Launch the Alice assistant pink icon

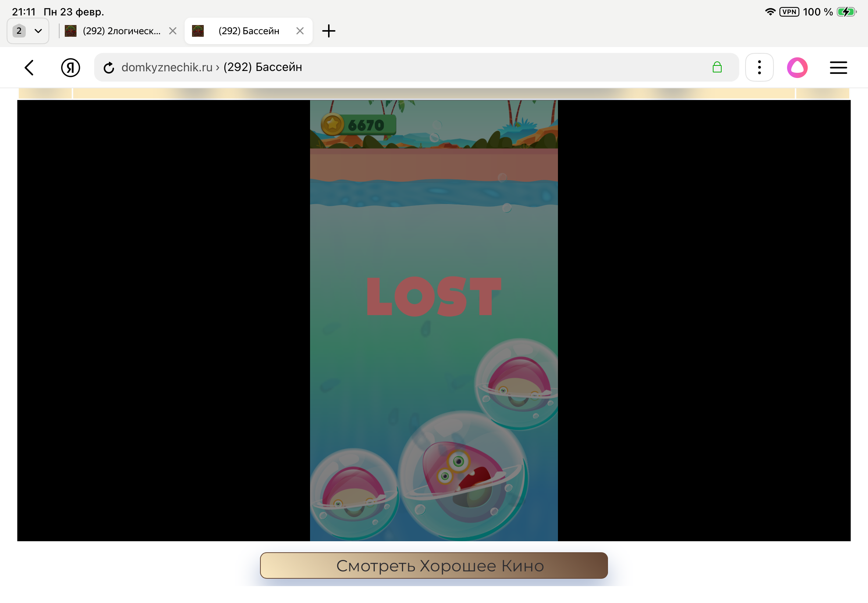click(x=797, y=68)
